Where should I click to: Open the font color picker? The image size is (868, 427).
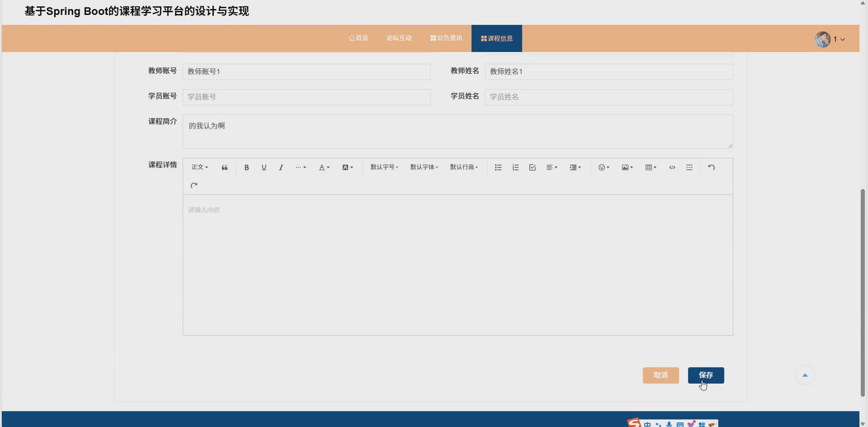(323, 167)
